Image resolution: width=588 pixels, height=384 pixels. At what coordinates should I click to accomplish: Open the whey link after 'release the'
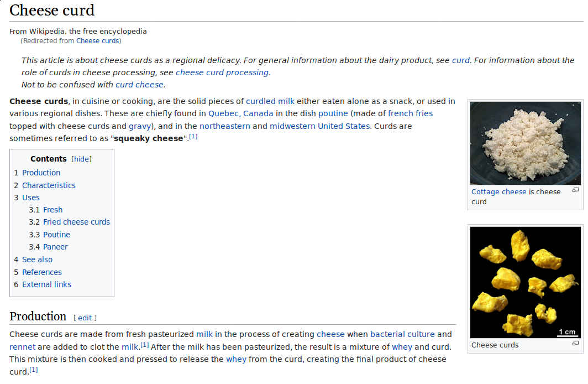point(237,360)
